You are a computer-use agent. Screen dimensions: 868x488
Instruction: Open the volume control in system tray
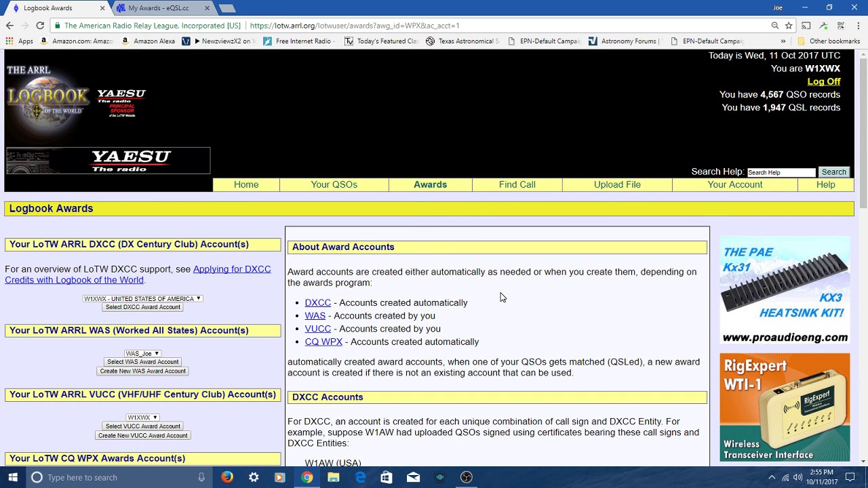[797, 477]
